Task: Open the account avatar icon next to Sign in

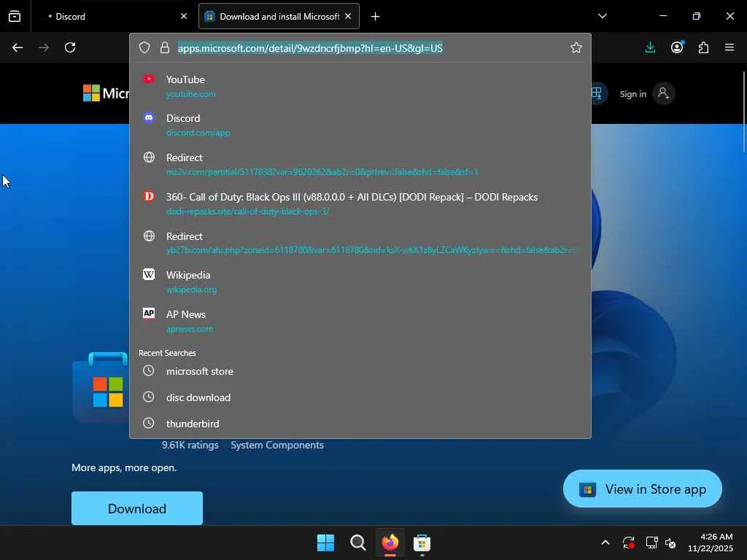Action: point(663,93)
